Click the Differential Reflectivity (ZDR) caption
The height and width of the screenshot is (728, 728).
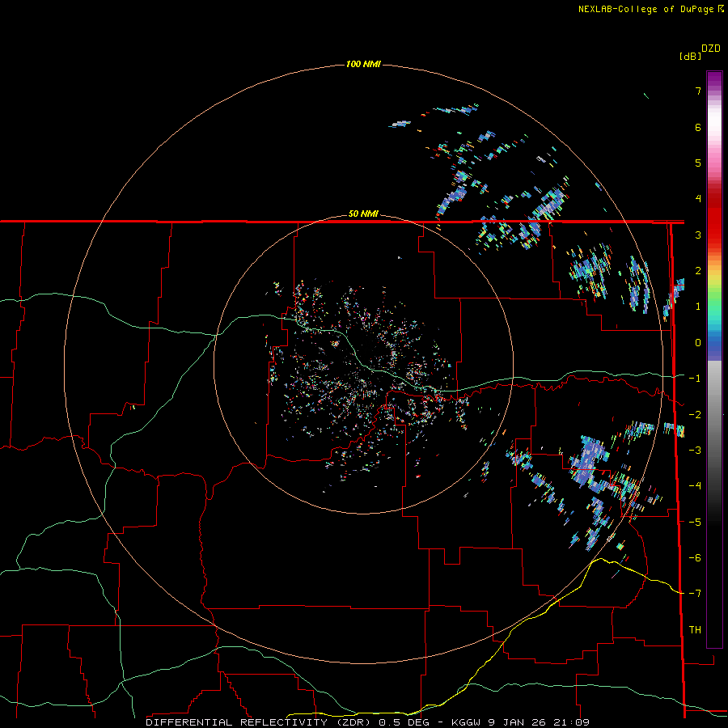coord(258,722)
